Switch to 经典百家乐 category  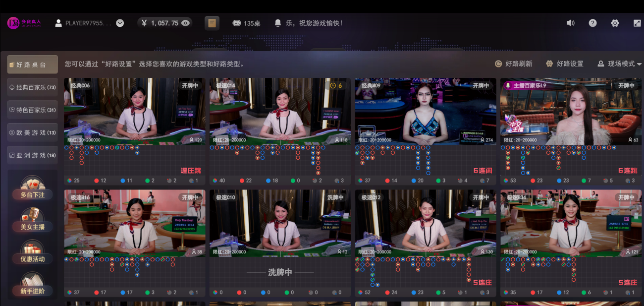click(32, 87)
